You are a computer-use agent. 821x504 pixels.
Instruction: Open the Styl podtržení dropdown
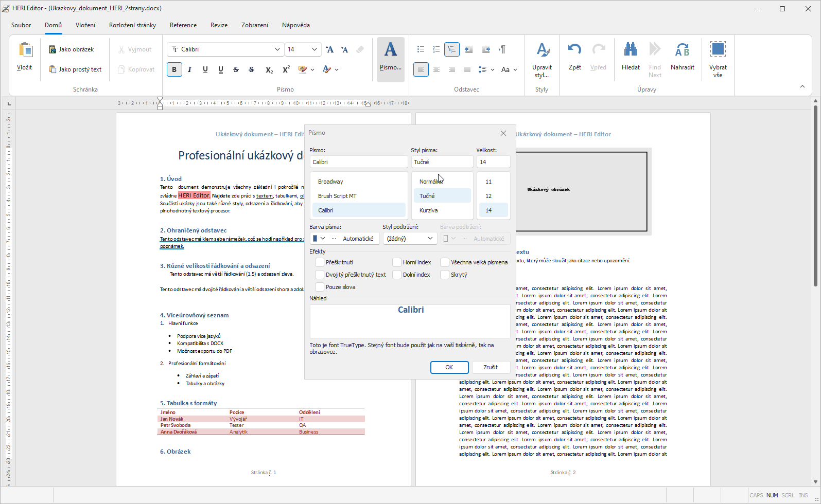(410, 239)
